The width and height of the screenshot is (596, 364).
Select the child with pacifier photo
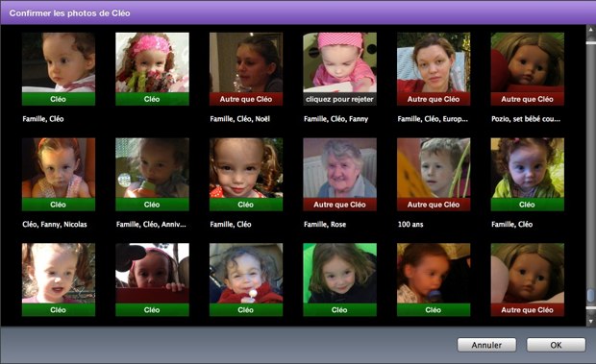click(434, 274)
